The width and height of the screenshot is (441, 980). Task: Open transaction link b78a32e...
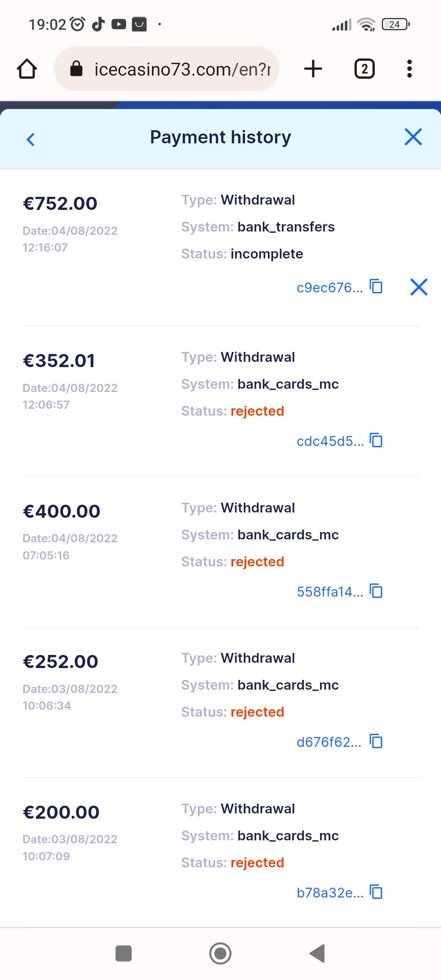click(330, 893)
